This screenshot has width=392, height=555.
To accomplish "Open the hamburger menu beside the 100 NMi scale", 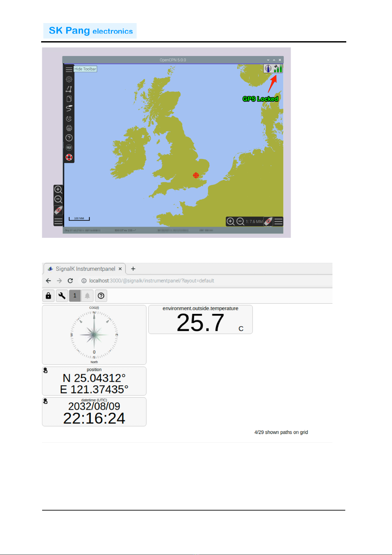I will pyautogui.click(x=58, y=221).
